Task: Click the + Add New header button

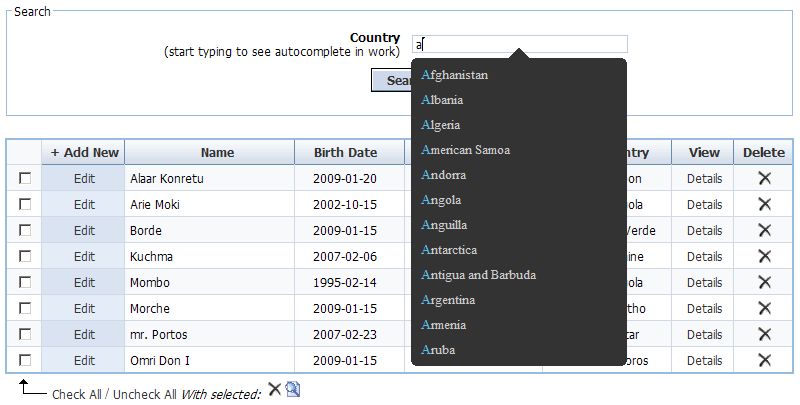Action: click(x=84, y=152)
